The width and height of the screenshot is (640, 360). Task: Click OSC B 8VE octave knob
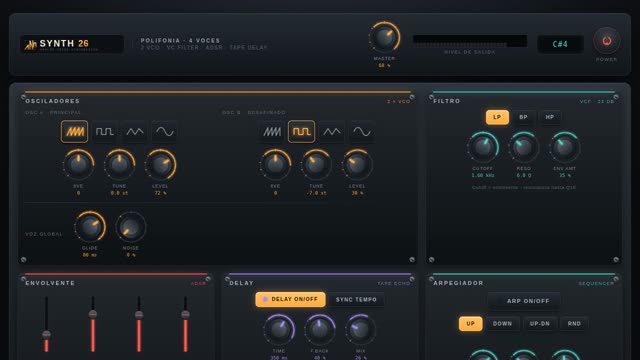point(276,164)
